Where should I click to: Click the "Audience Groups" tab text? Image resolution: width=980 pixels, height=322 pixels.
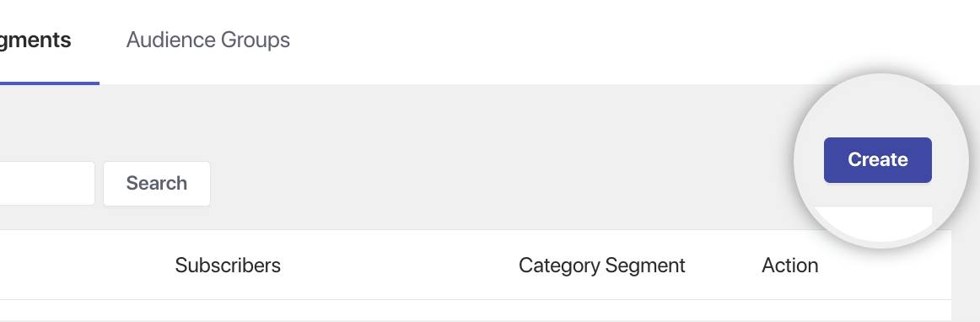(x=208, y=40)
